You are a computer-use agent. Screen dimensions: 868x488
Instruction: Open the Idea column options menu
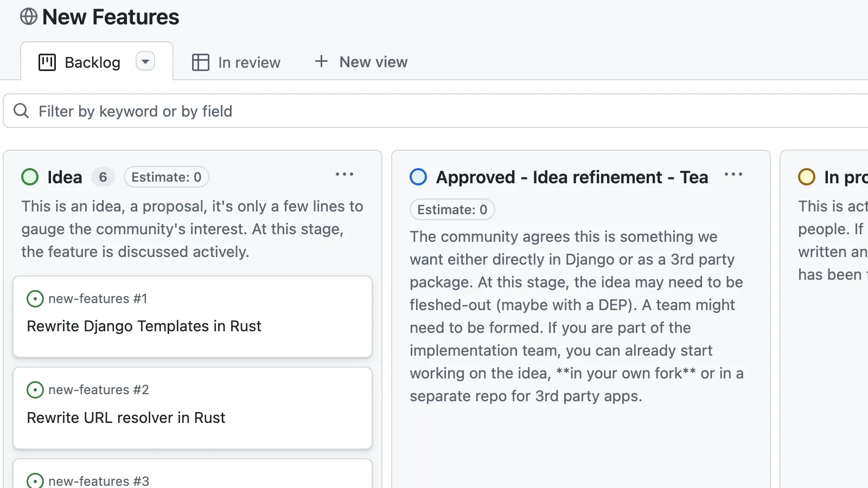point(345,174)
